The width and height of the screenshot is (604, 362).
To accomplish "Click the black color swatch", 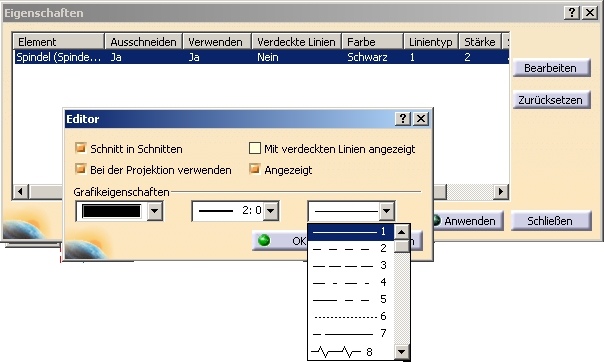I will click(111, 211).
